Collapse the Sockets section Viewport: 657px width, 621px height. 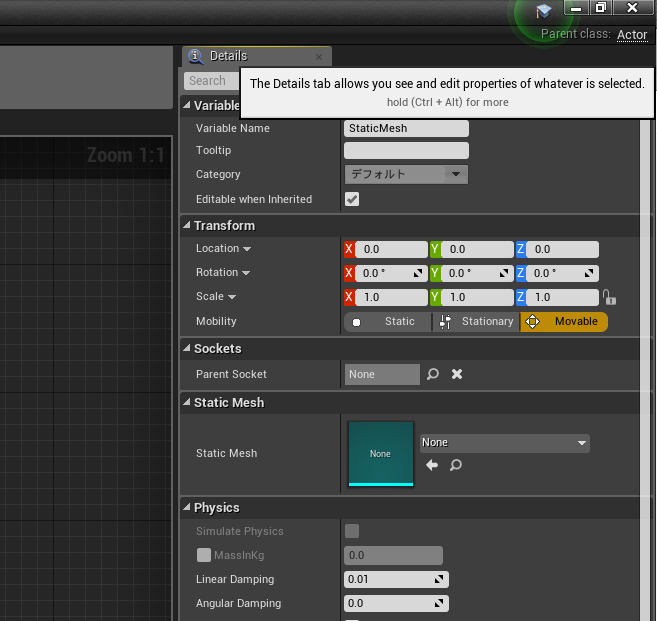(x=186, y=348)
